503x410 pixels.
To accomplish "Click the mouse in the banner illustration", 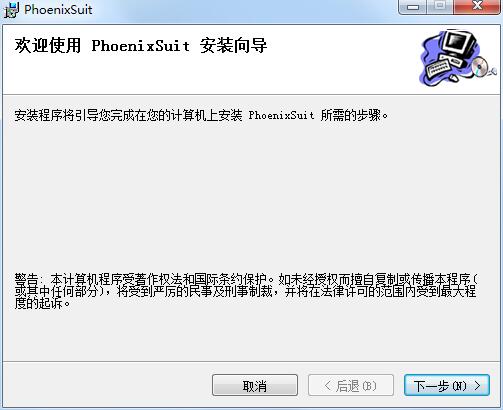I will tap(453, 78).
